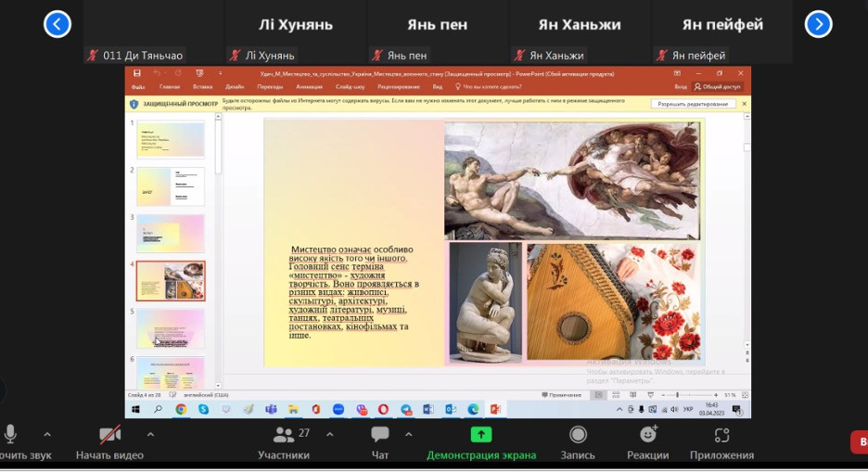This screenshot has height=473, width=868.
Task: Turn on camera with Начать видео
Action: (110, 435)
